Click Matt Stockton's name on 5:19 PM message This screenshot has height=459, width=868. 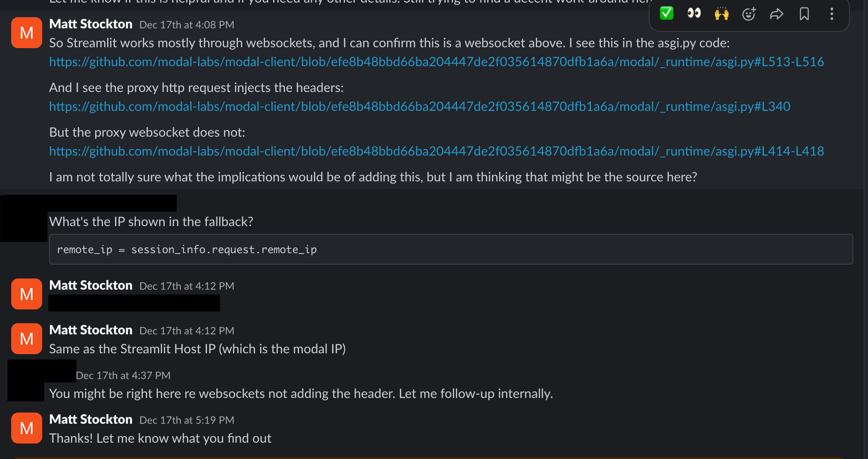(91, 419)
